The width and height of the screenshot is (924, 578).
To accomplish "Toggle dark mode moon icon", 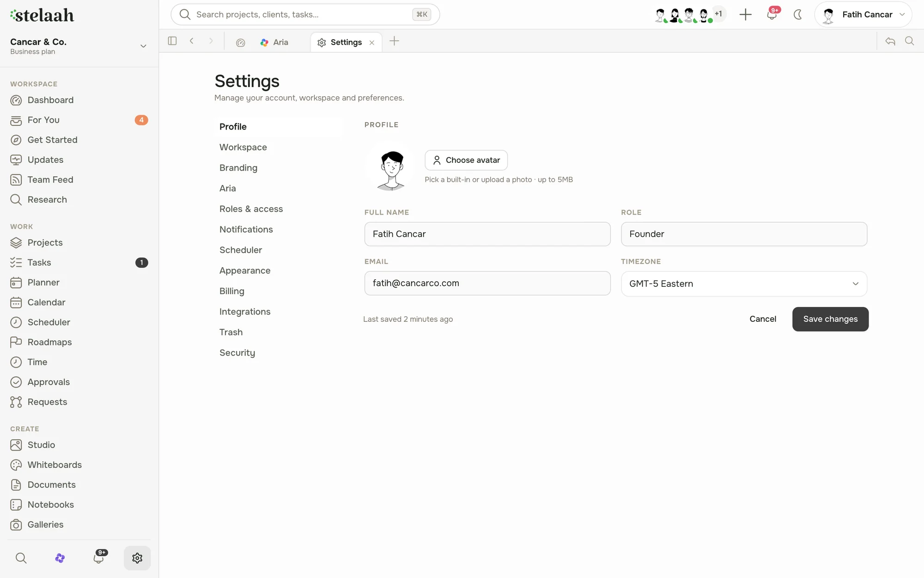I will 797,14.
